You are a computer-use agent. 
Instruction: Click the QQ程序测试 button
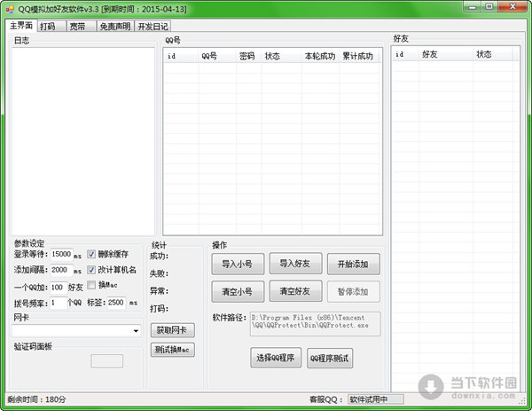pos(330,359)
